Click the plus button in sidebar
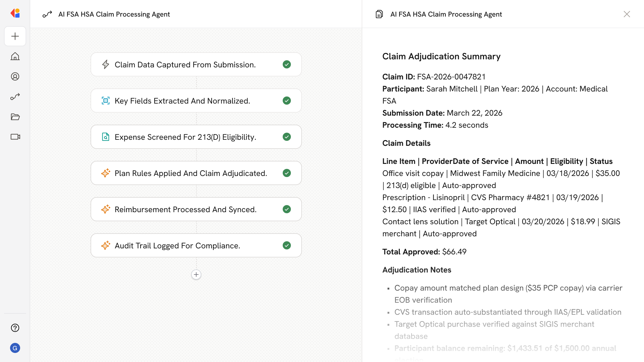644x362 pixels. [15, 36]
